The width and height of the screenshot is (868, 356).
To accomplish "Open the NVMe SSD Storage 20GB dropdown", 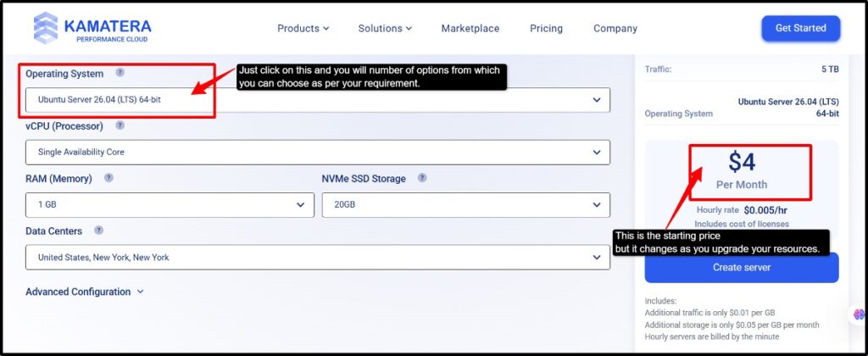I will click(x=466, y=205).
